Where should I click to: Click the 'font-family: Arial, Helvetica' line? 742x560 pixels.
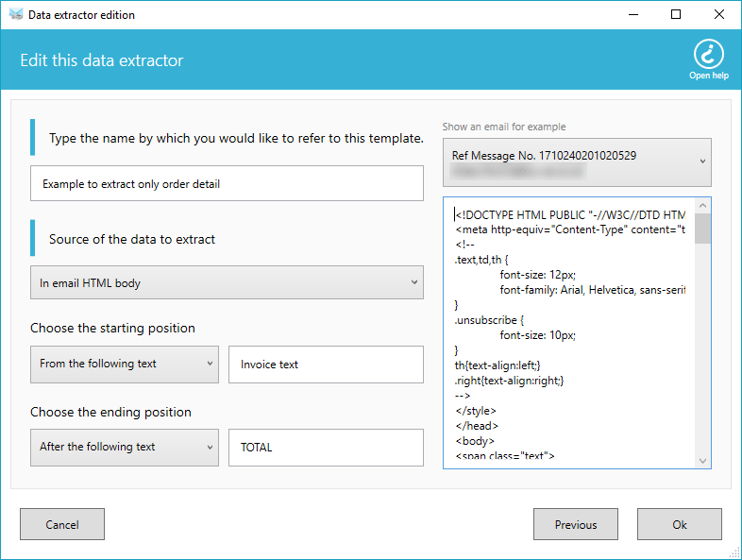pos(593,290)
